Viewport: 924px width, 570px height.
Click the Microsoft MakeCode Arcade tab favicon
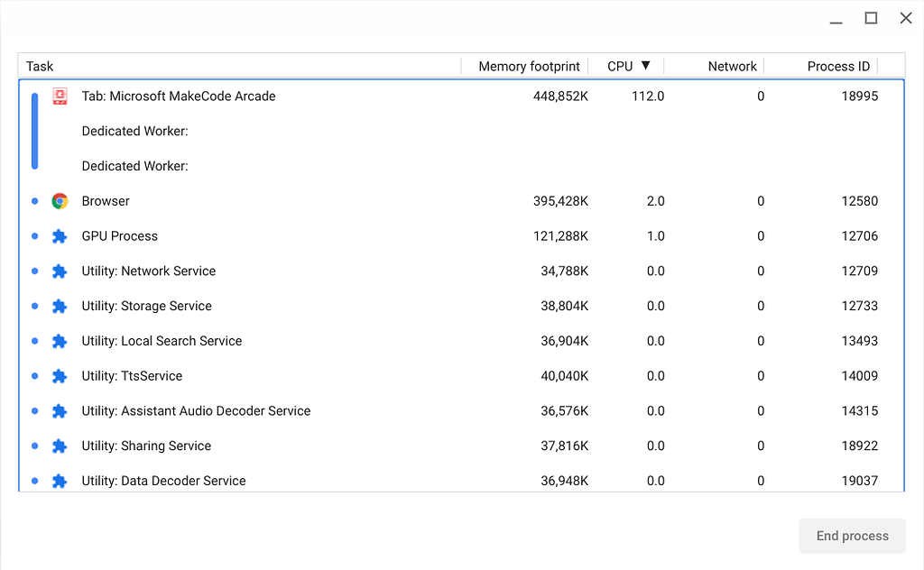click(59, 96)
